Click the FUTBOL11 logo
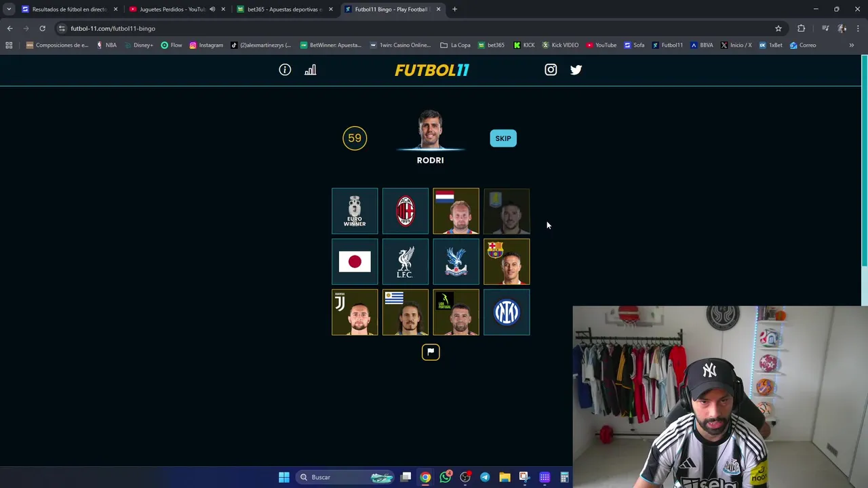Viewport: 868px width, 488px height. tap(432, 70)
